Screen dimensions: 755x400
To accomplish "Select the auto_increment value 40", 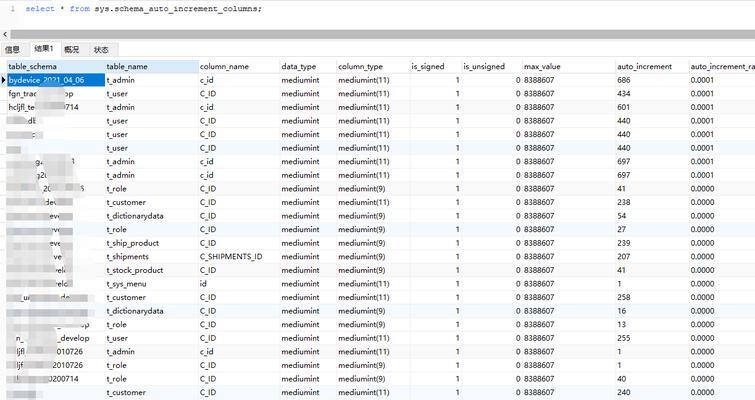I will pos(622,379).
